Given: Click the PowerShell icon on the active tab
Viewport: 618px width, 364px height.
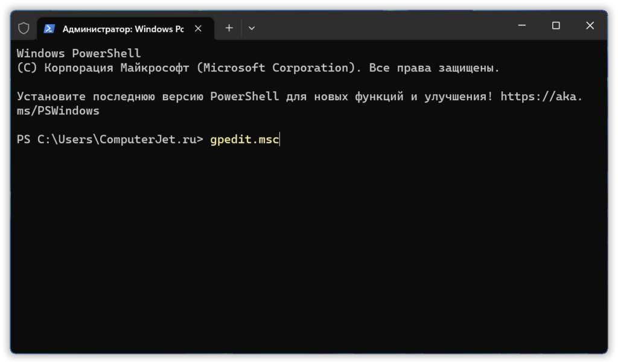Looking at the screenshot, I should 48,28.
